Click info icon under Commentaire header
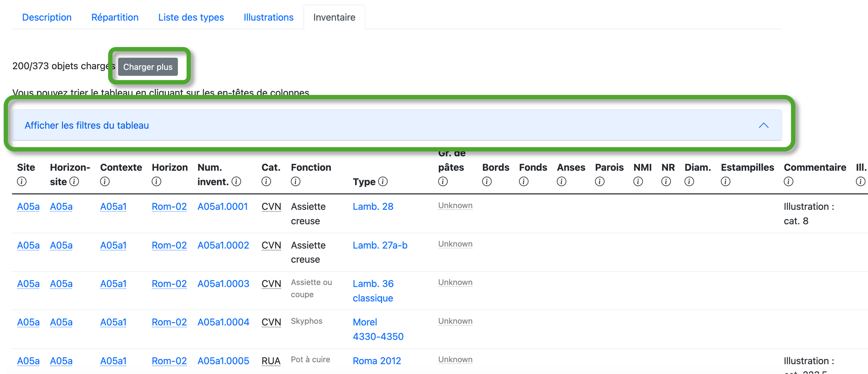 click(x=788, y=182)
